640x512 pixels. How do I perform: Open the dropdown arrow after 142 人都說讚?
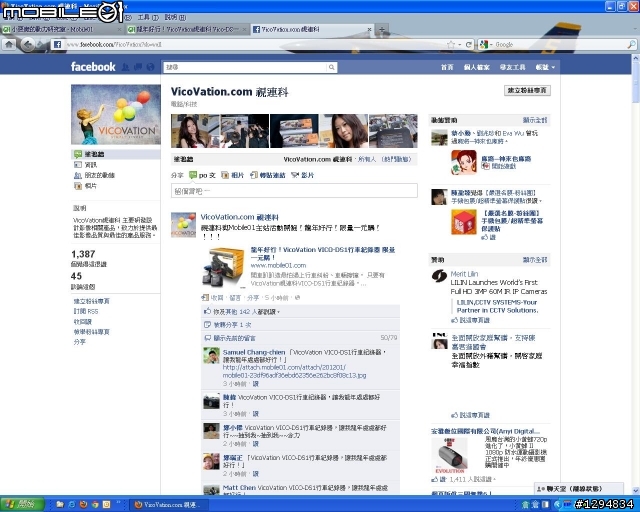click(x=278, y=312)
